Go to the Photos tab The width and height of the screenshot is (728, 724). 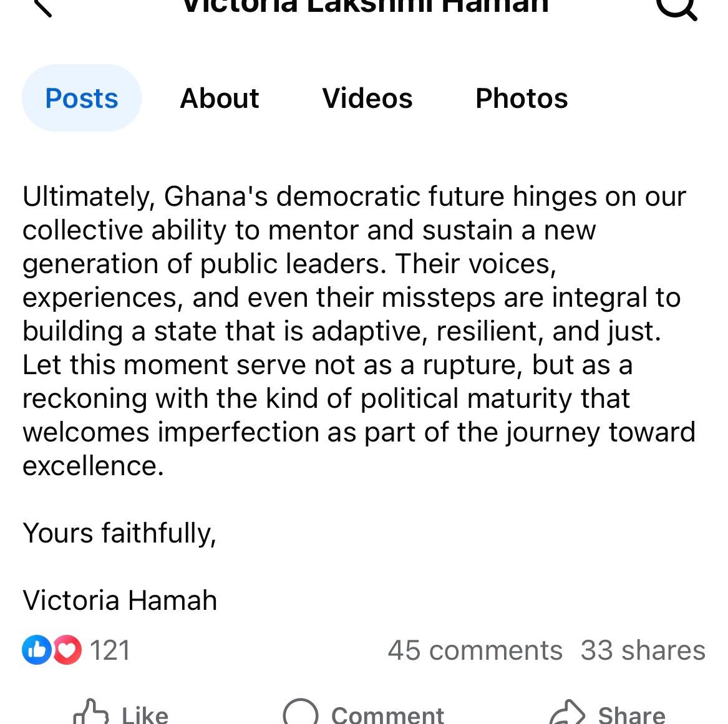(x=522, y=98)
